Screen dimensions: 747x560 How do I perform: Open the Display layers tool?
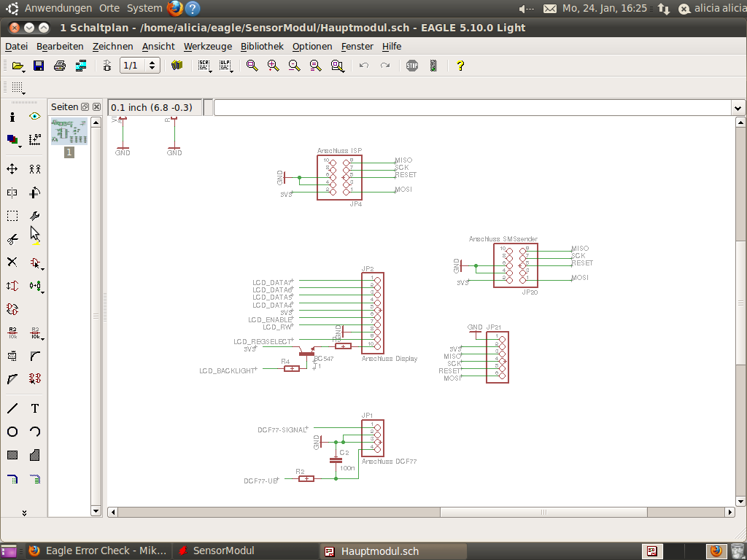pos(12,139)
